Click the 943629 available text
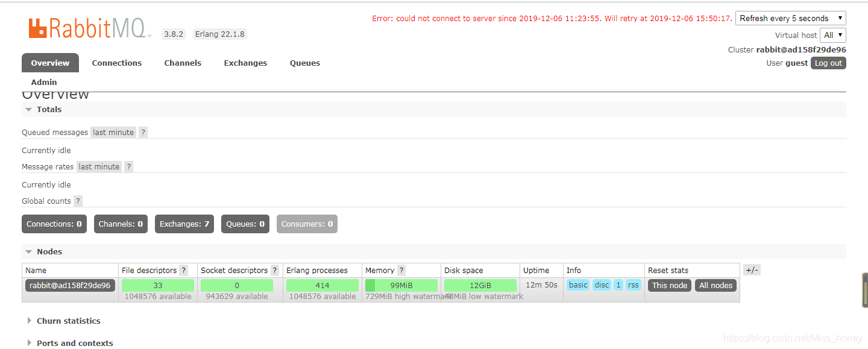 [237, 296]
